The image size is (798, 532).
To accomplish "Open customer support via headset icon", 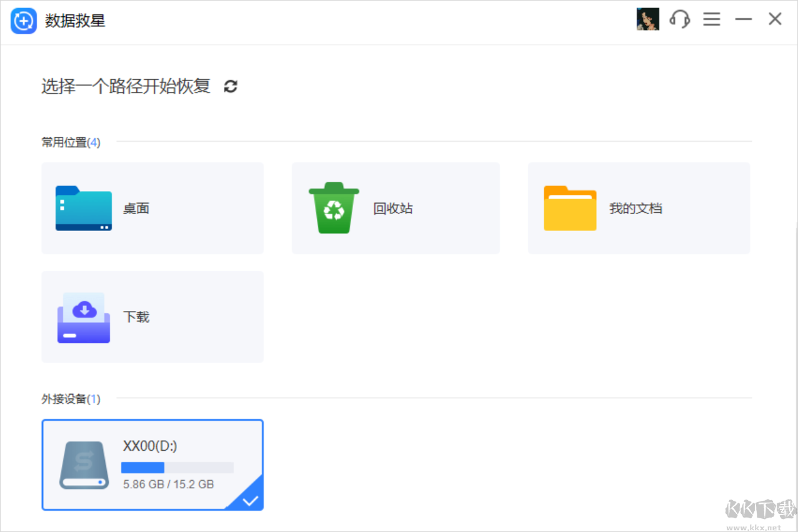I will (x=679, y=19).
